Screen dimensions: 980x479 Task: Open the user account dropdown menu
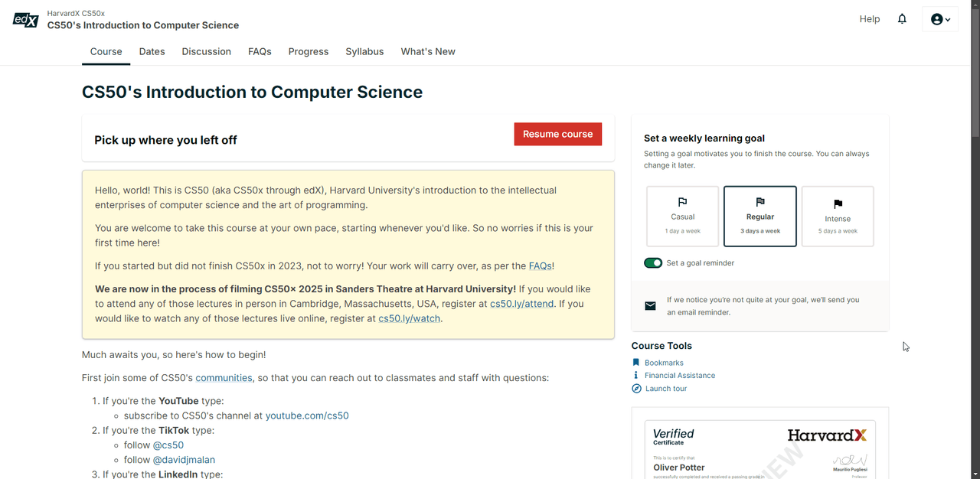pyautogui.click(x=940, y=19)
